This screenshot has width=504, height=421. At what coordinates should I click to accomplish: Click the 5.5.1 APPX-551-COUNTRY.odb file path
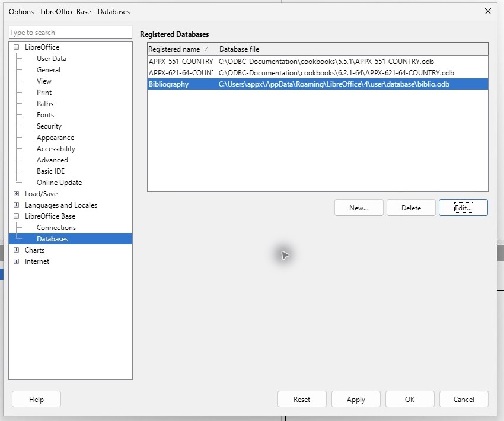(x=326, y=62)
